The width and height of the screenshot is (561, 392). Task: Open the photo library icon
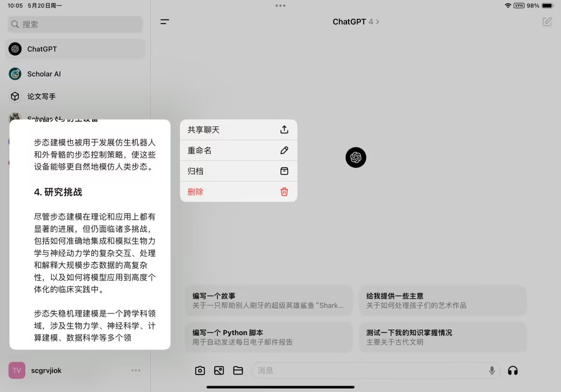(219, 371)
